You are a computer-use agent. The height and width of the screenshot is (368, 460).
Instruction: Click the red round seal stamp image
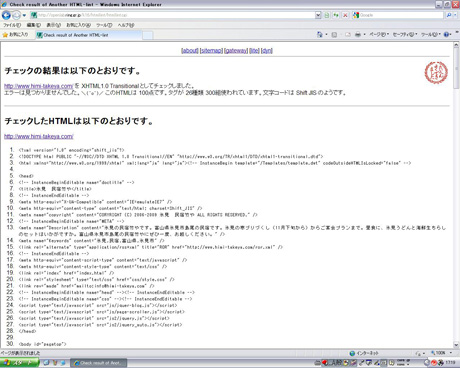click(436, 72)
